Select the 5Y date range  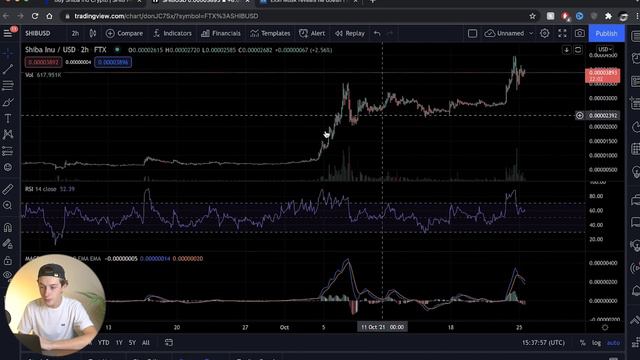tap(132, 342)
